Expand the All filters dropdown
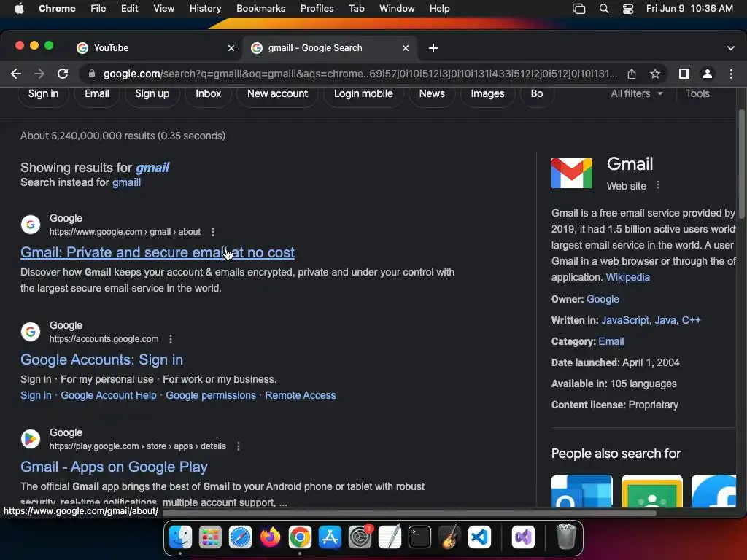The height and width of the screenshot is (560, 747). [636, 93]
